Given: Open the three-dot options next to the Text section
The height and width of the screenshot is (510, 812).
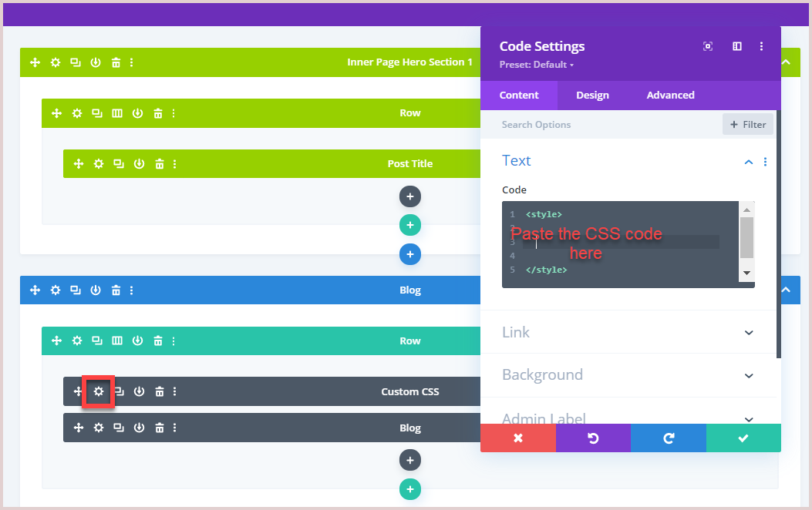Looking at the screenshot, I should click(x=765, y=162).
